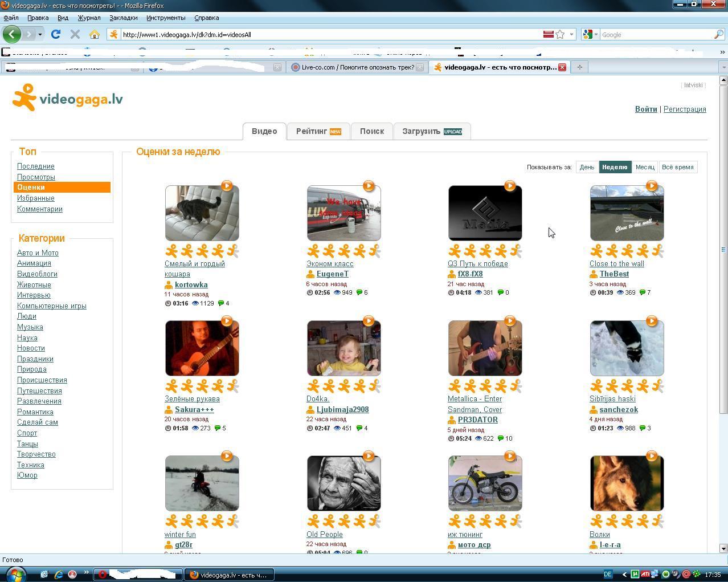Click the Войти login link
The image size is (728, 582).
pos(646,109)
